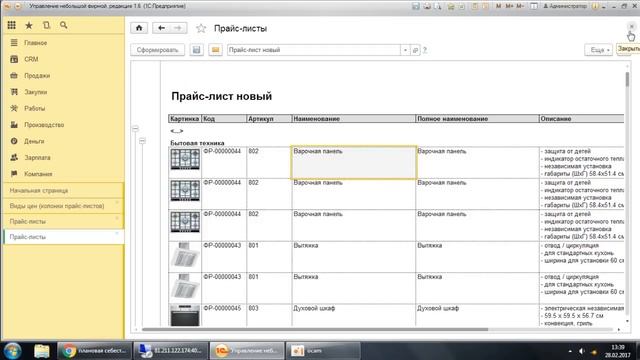The image size is (640, 360).
Task: Click the Наименование column header
Action: click(x=353, y=119)
